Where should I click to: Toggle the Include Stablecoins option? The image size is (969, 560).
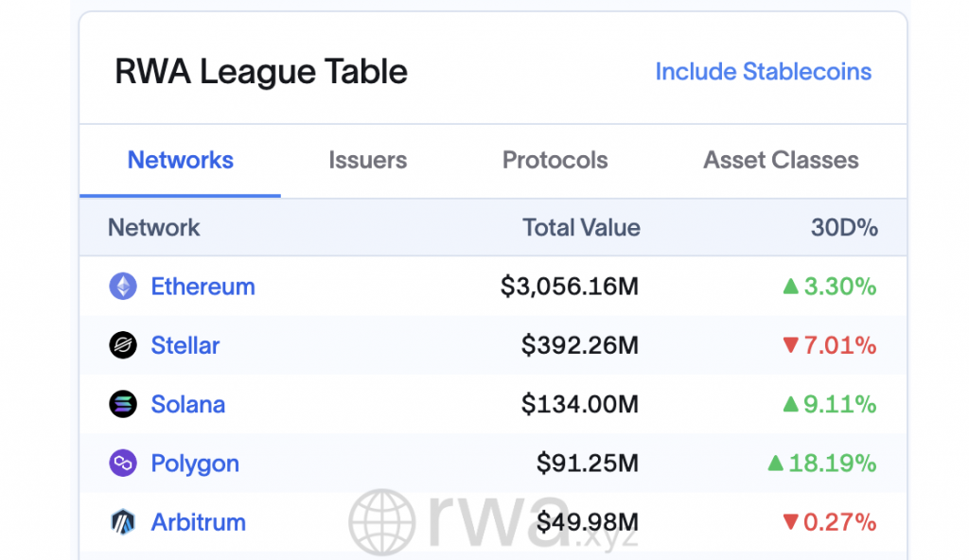(763, 72)
